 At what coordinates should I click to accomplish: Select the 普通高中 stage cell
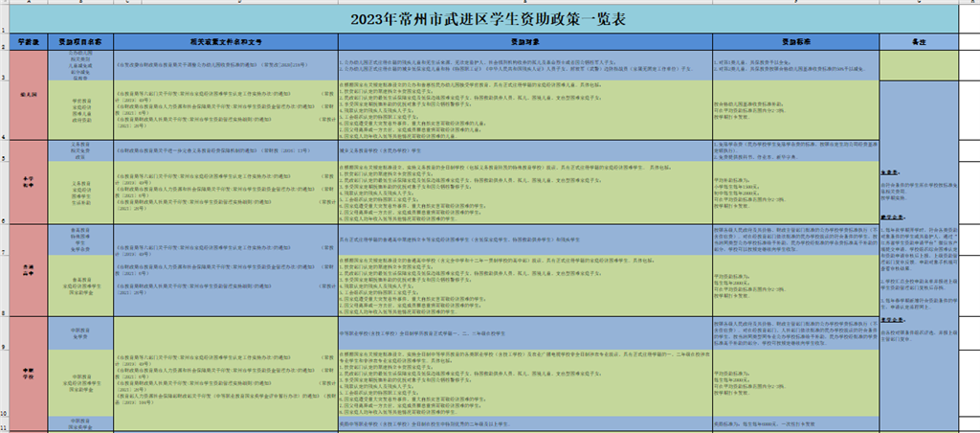pyautogui.click(x=29, y=270)
